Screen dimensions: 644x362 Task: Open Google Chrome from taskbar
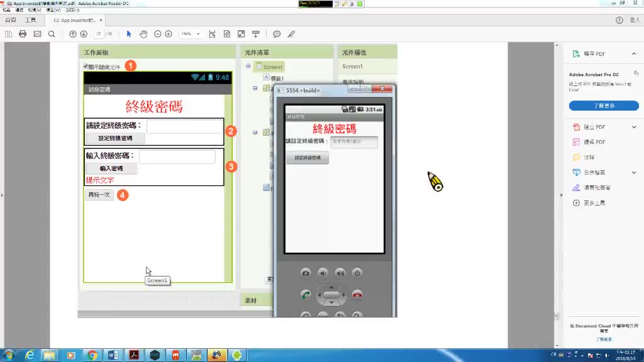92,355
